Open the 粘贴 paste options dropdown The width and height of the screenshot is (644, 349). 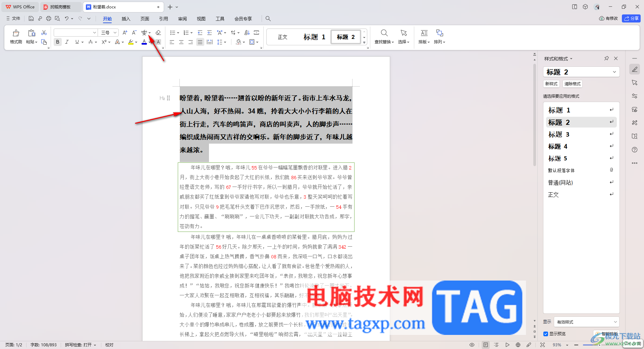click(x=32, y=42)
